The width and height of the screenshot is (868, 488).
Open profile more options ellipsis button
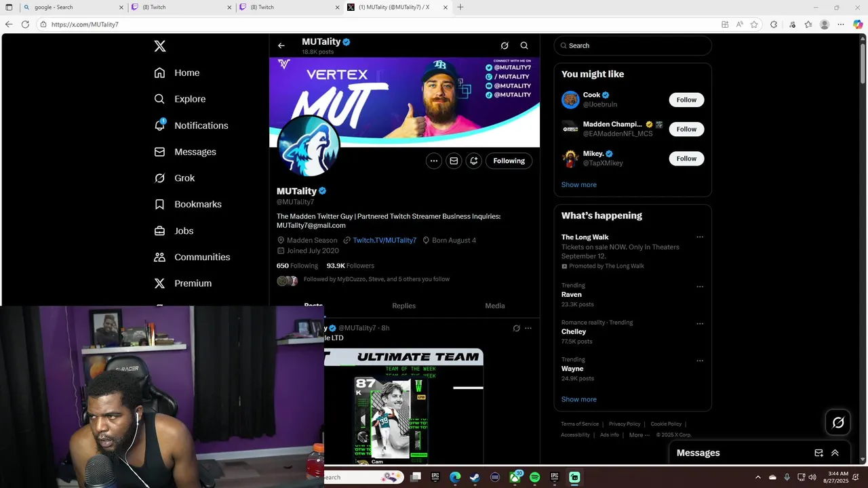pos(434,161)
